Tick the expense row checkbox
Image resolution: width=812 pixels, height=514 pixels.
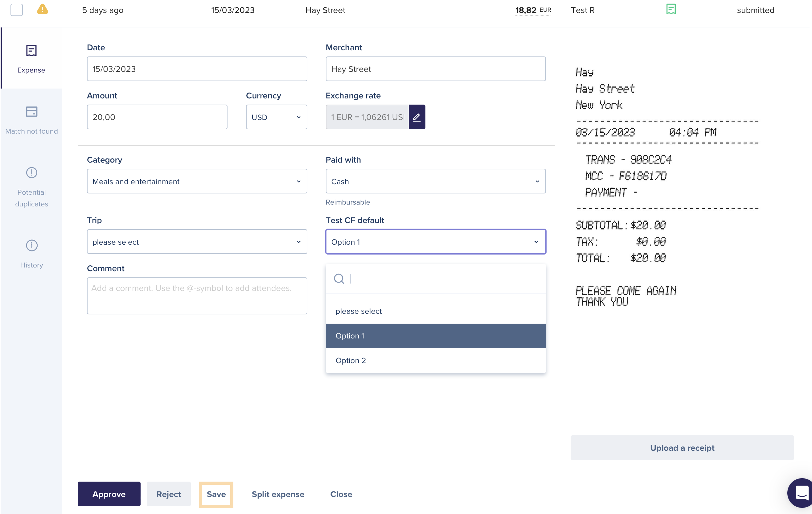click(17, 10)
